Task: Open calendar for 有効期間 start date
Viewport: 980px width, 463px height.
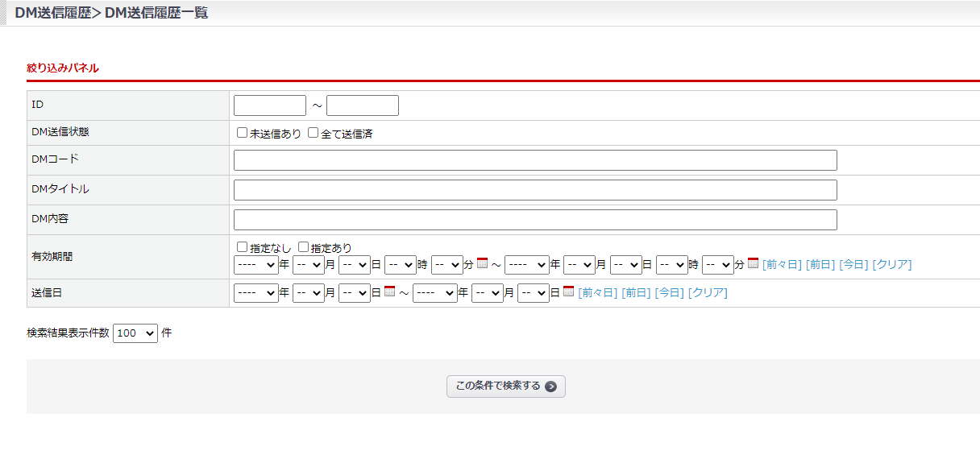Action: click(483, 263)
